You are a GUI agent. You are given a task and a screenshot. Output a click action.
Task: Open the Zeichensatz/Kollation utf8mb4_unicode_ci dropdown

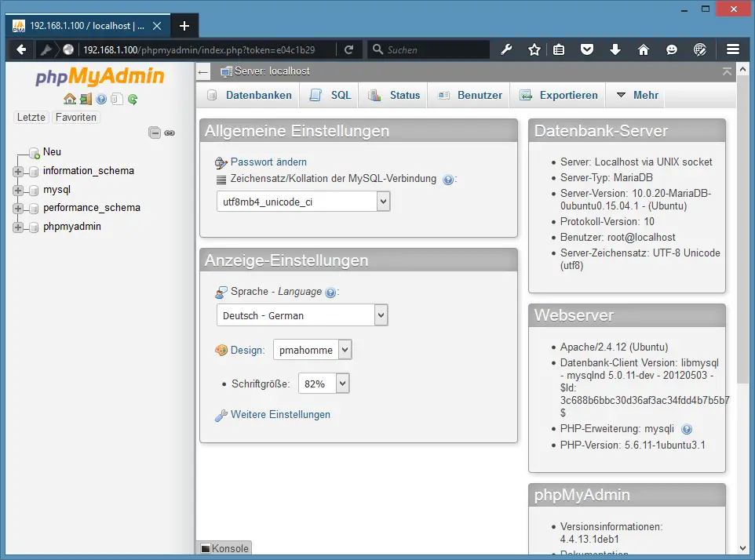coord(303,202)
